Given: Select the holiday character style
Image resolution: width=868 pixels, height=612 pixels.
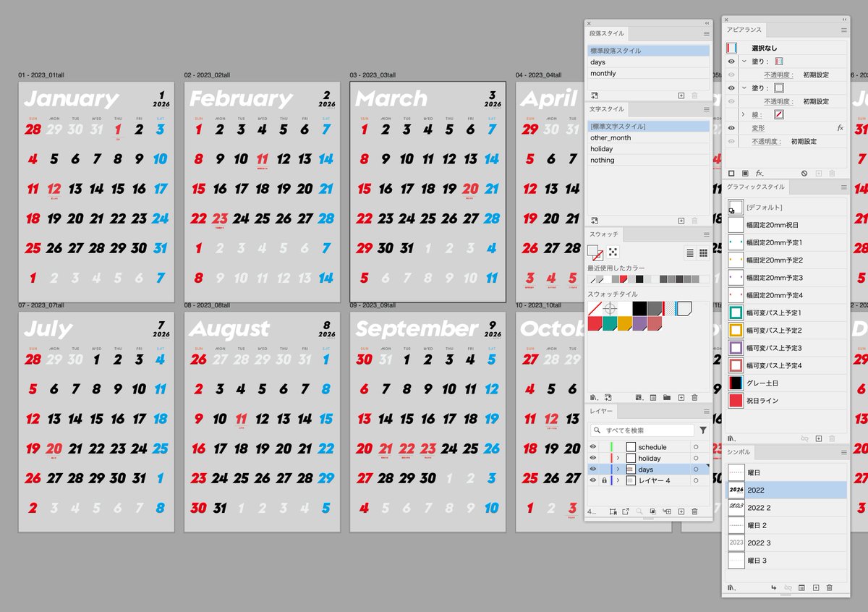Looking at the screenshot, I should point(649,149).
